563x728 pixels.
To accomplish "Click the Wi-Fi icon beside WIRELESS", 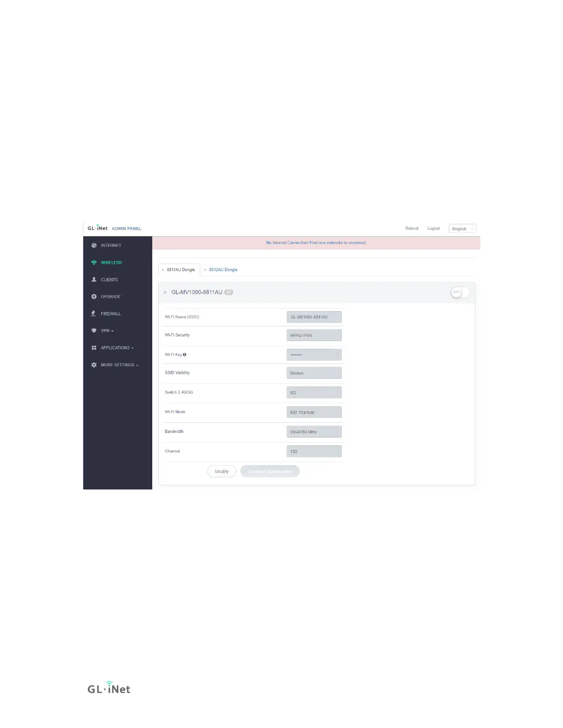I will tap(94, 263).
